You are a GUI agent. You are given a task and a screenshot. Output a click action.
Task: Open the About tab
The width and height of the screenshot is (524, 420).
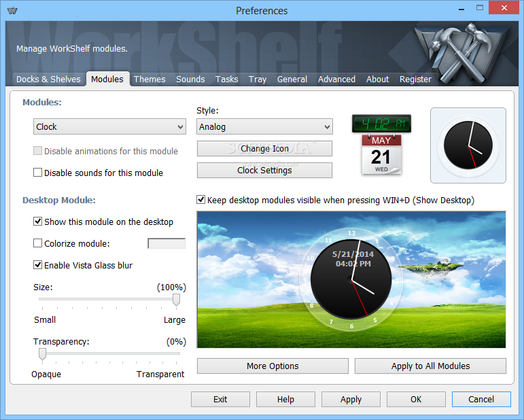click(x=378, y=80)
